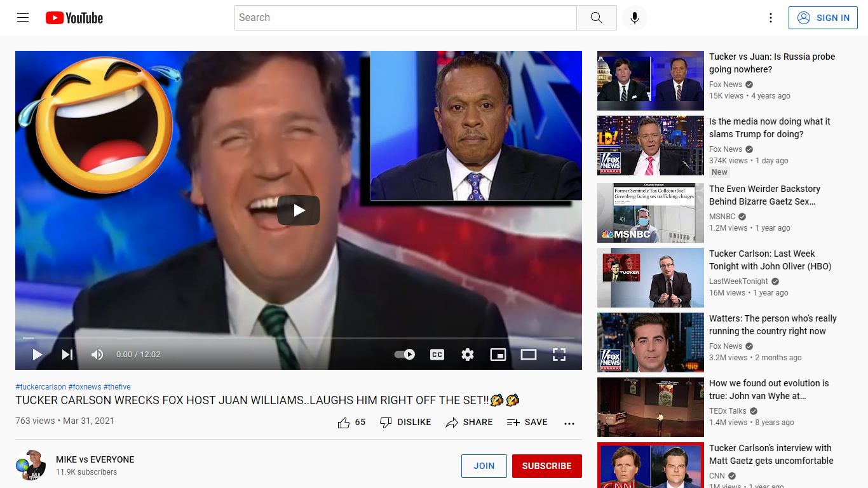Screen dimensions: 868x488
Task: Click the play icon in the control bar
Action: pyautogui.click(x=37, y=355)
